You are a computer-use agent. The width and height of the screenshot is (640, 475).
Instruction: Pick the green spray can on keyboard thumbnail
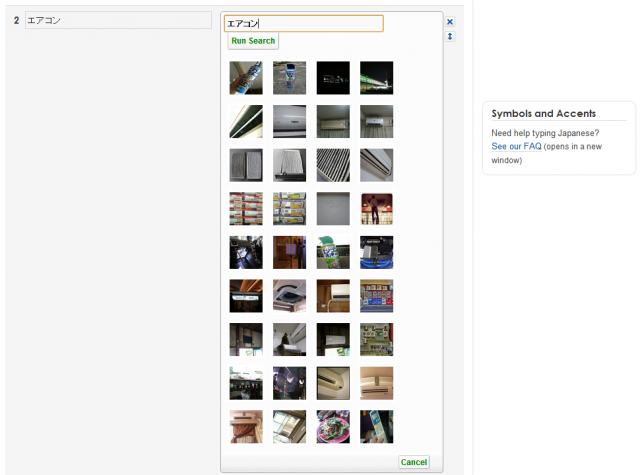click(x=333, y=253)
